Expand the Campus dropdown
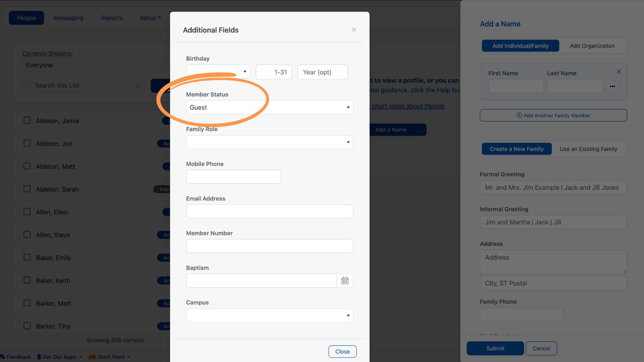 pyautogui.click(x=270, y=315)
